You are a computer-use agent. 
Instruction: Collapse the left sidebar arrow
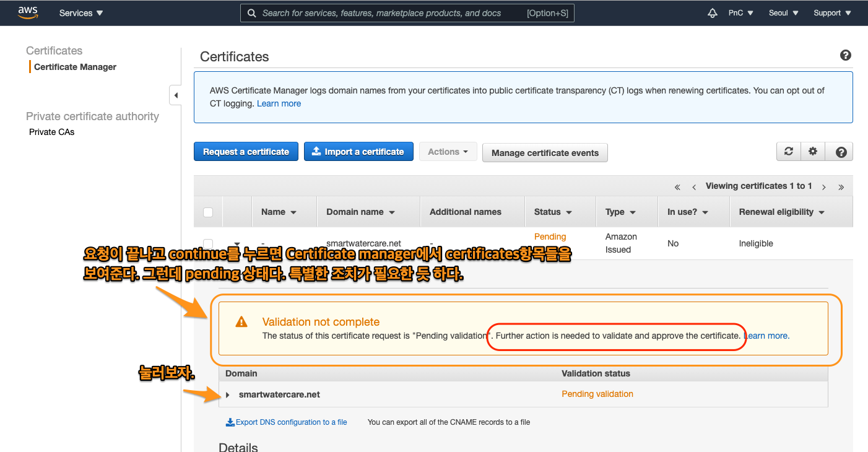tap(176, 95)
